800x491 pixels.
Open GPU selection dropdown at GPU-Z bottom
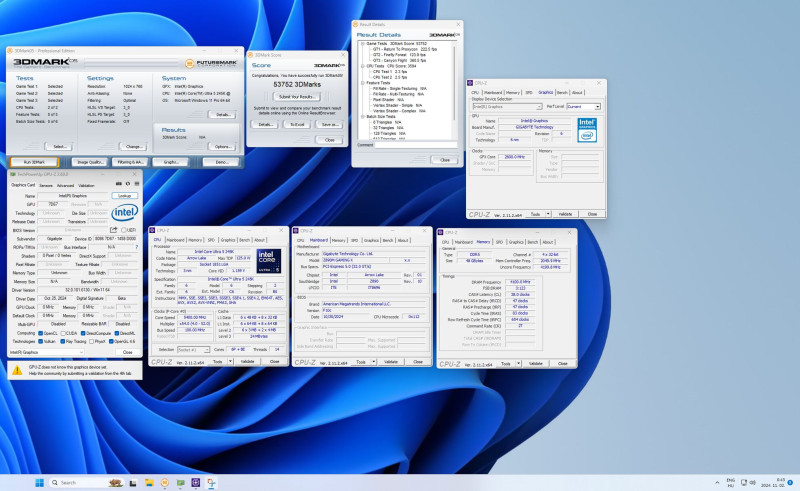[46, 352]
